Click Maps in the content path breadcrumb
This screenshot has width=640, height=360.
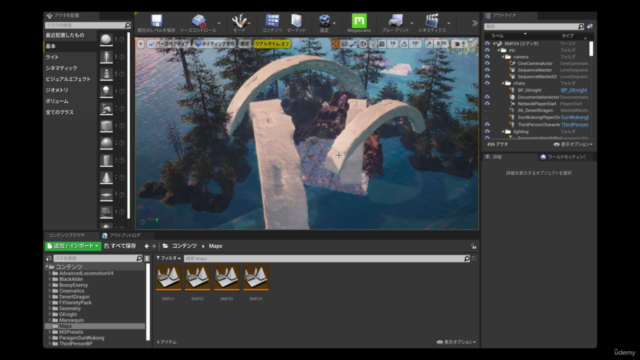click(x=216, y=246)
